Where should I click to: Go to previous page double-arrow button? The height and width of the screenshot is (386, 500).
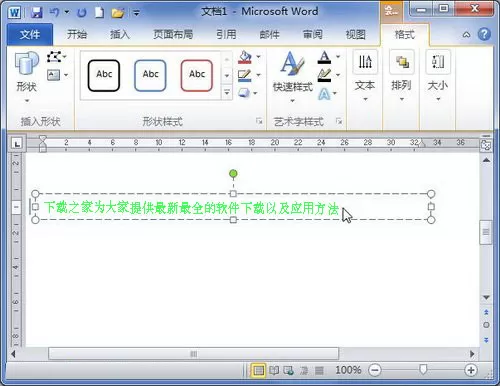point(486,312)
